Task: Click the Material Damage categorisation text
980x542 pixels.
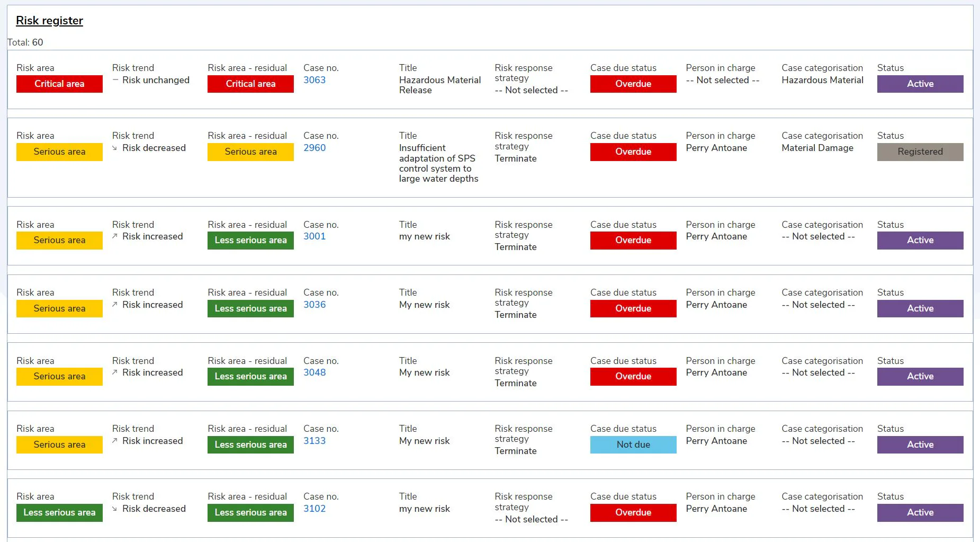Action: pyautogui.click(x=817, y=148)
